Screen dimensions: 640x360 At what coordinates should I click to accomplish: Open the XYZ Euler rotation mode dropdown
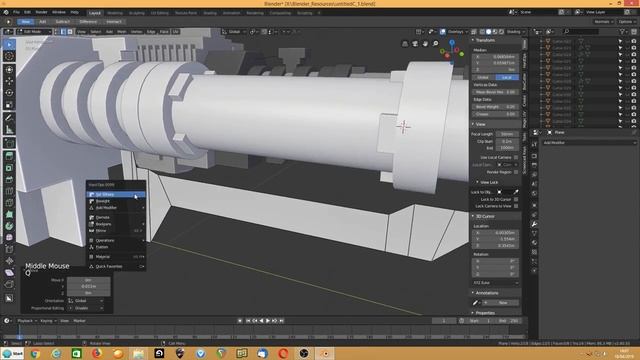[496, 282]
